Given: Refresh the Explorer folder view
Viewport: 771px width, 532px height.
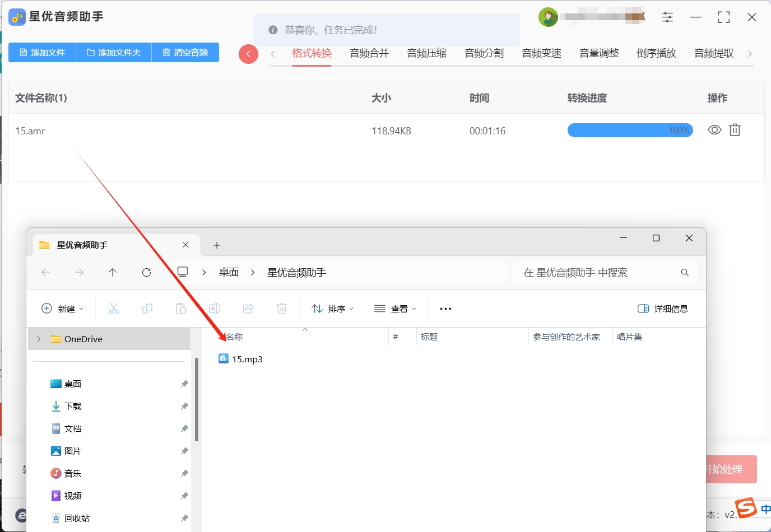Looking at the screenshot, I should (x=146, y=272).
